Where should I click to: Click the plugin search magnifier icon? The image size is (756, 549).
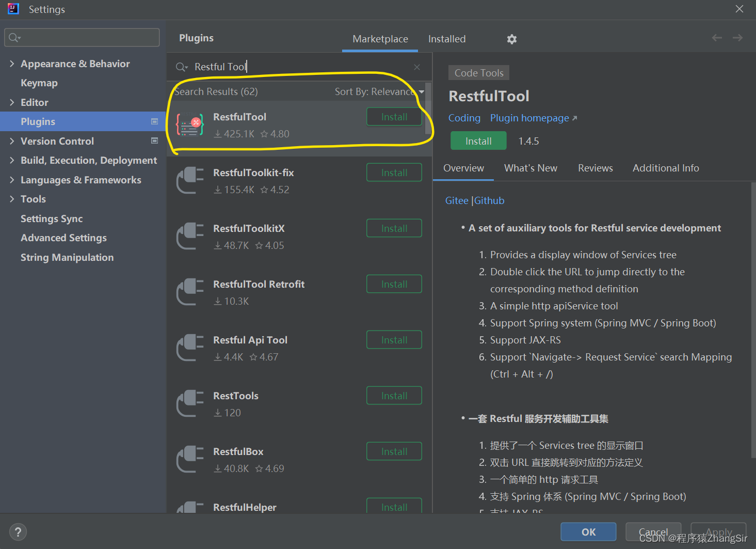point(182,67)
